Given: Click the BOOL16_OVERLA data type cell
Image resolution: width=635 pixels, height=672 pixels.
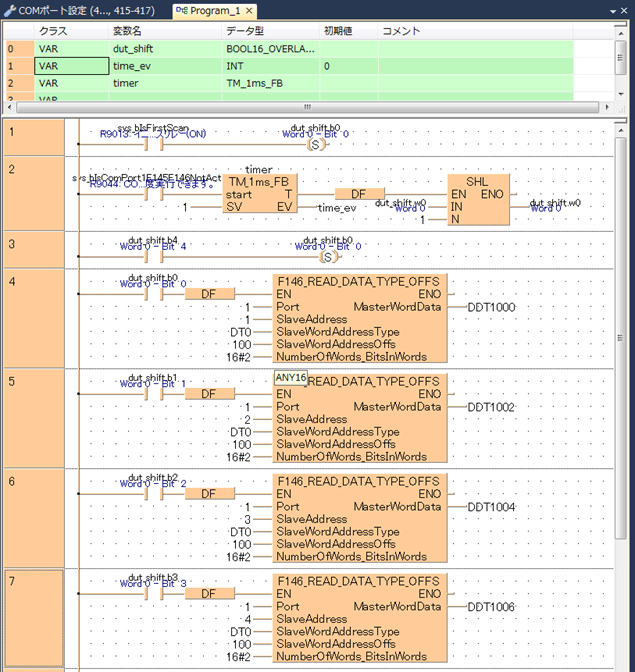Looking at the screenshot, I should click(270, 48).
